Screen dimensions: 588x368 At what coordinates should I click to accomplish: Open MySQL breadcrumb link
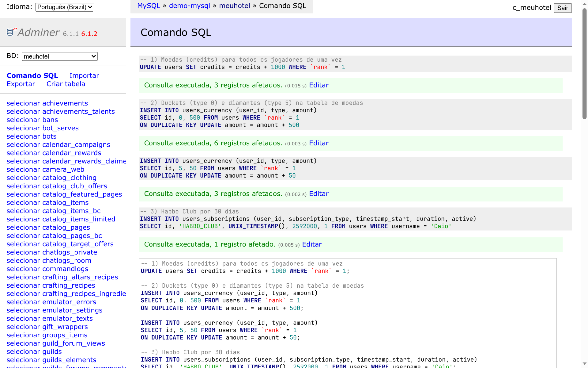[x=149, y=6]
